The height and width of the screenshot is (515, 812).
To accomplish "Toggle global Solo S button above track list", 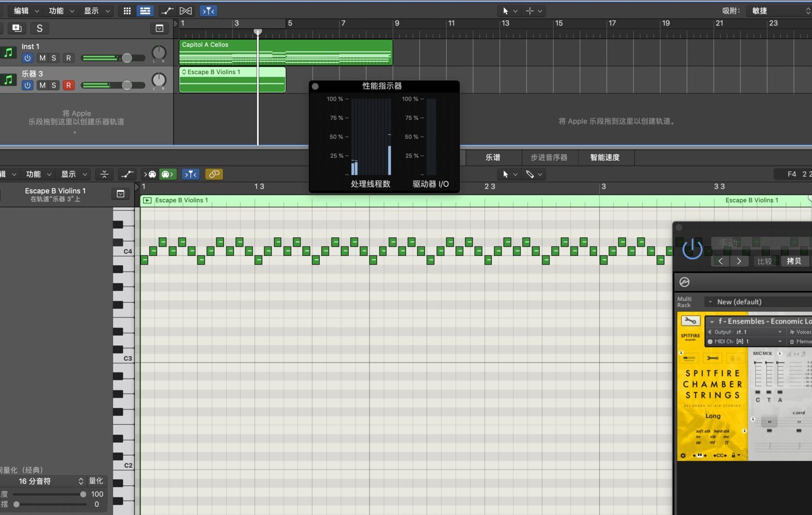I will coord(40,28).
